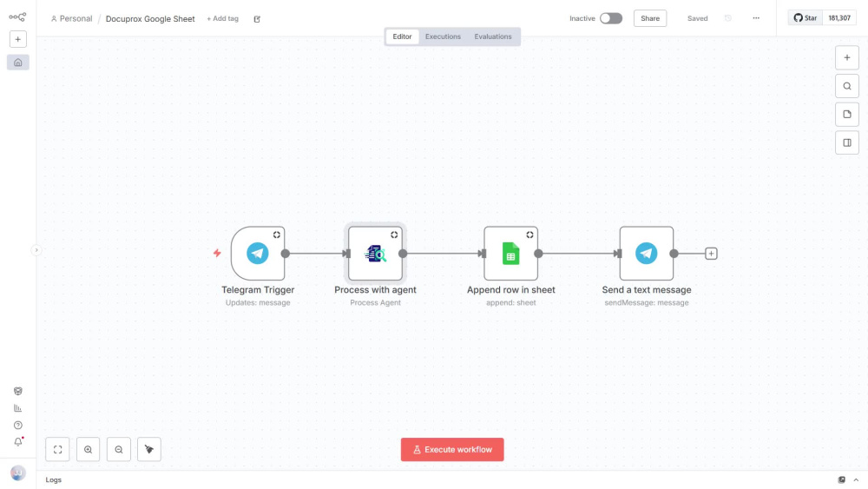Viewport: 868px width, 489px height.
Task: Click the Telegram Trigger status corner icon
Action: pyautogui.click(x=277, y=235)
